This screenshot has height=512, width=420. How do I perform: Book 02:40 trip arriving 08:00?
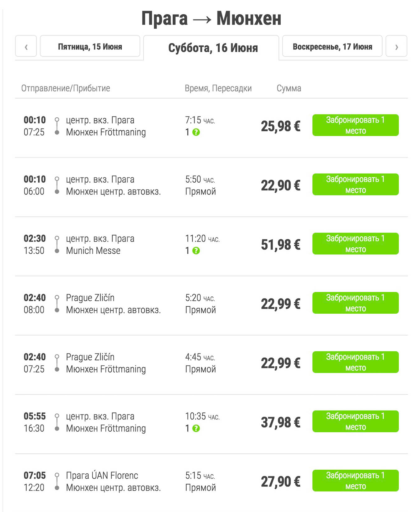[355, 303]
